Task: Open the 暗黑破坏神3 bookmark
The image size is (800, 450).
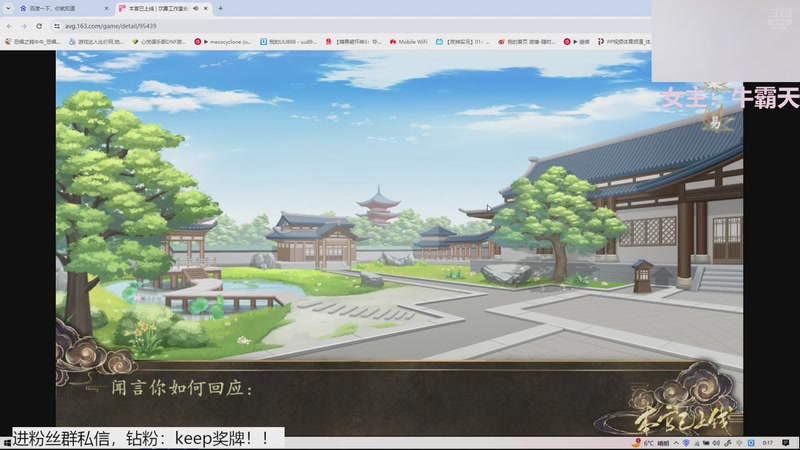Action: click(353, 42)
